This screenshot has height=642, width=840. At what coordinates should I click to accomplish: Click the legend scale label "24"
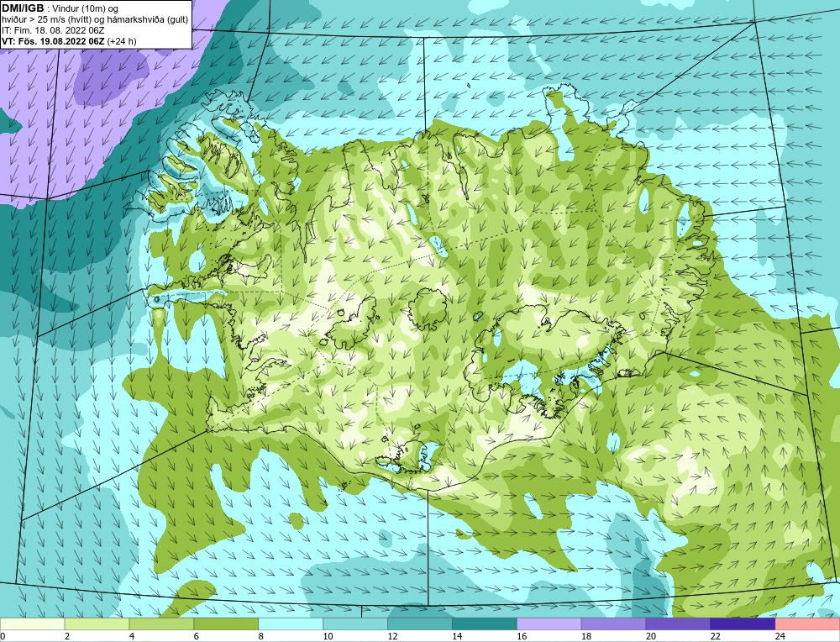[x=780, y=636]
